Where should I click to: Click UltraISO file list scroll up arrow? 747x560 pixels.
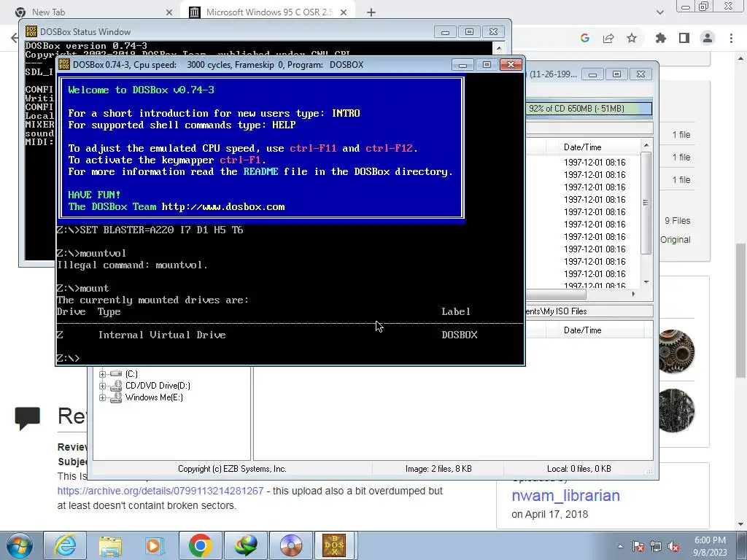646,145
